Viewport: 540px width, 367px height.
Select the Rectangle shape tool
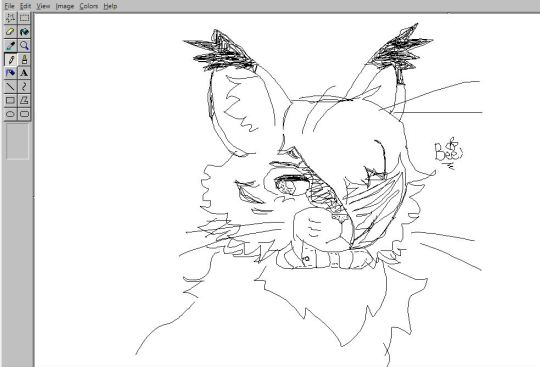(10, 101)
